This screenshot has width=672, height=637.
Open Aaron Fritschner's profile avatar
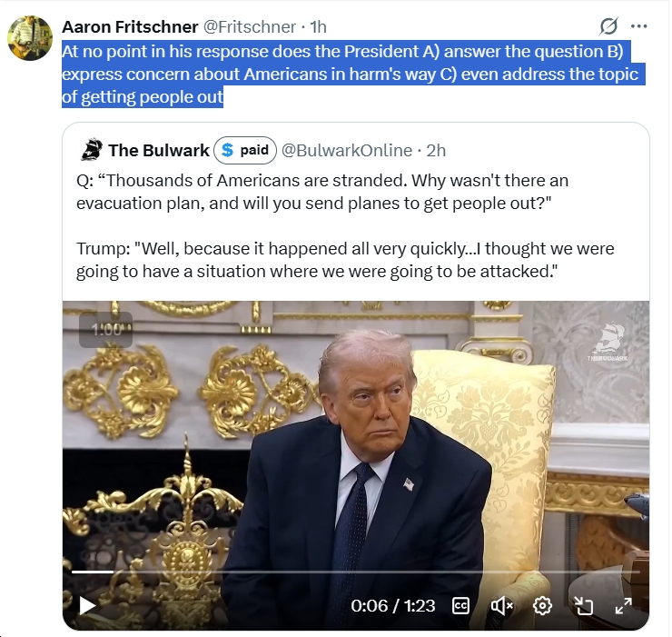click(30, 38)
